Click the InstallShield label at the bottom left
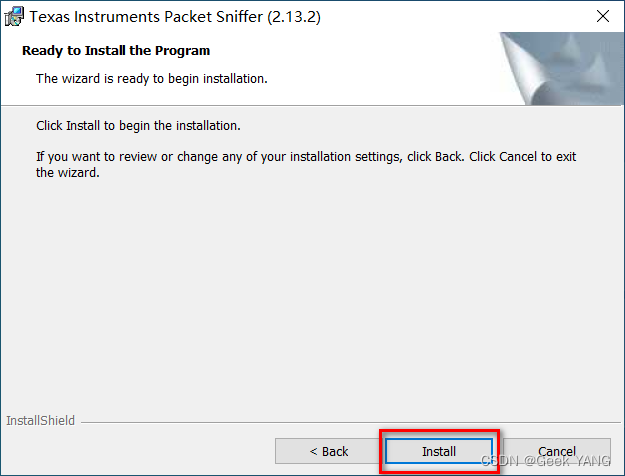 pos(40,421)
